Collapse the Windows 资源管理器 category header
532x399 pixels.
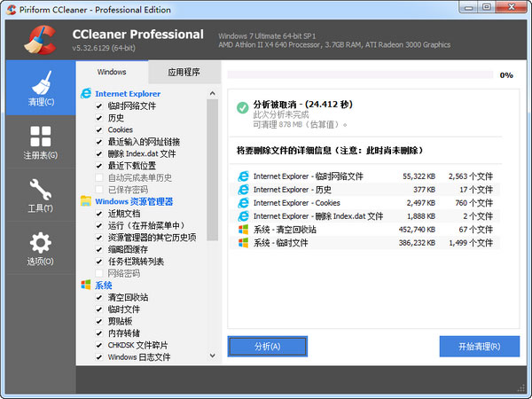click(x=133, y=201)
